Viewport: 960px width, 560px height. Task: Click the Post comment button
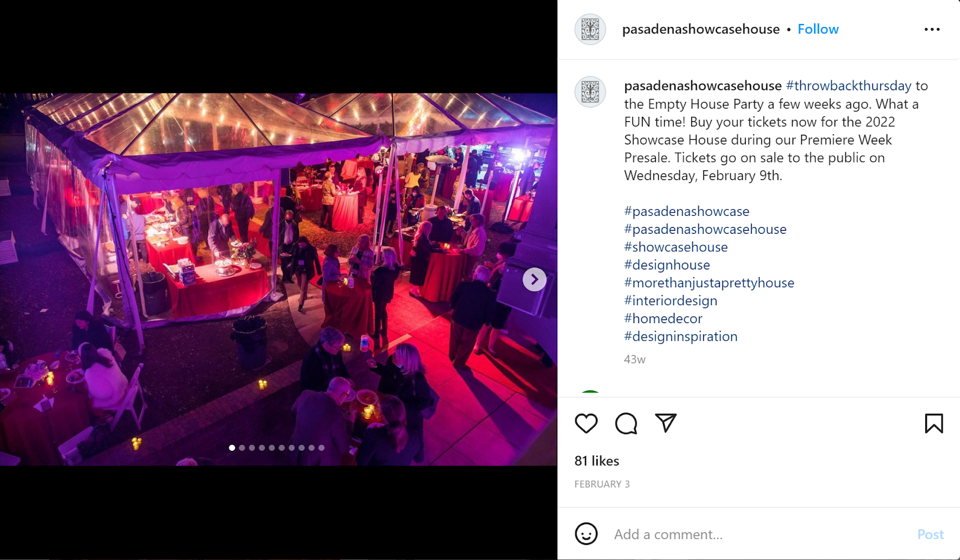931,534
